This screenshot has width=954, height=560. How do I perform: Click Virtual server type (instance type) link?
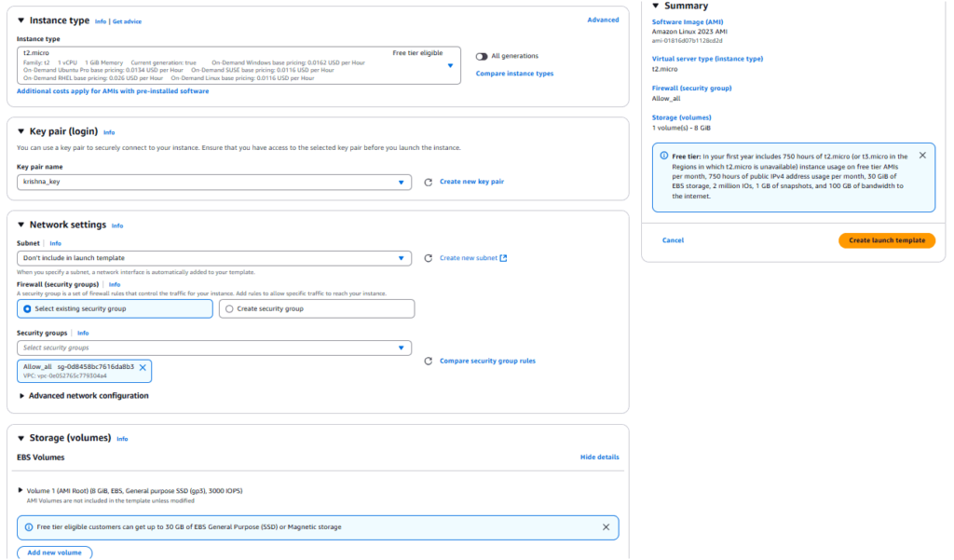707,59
